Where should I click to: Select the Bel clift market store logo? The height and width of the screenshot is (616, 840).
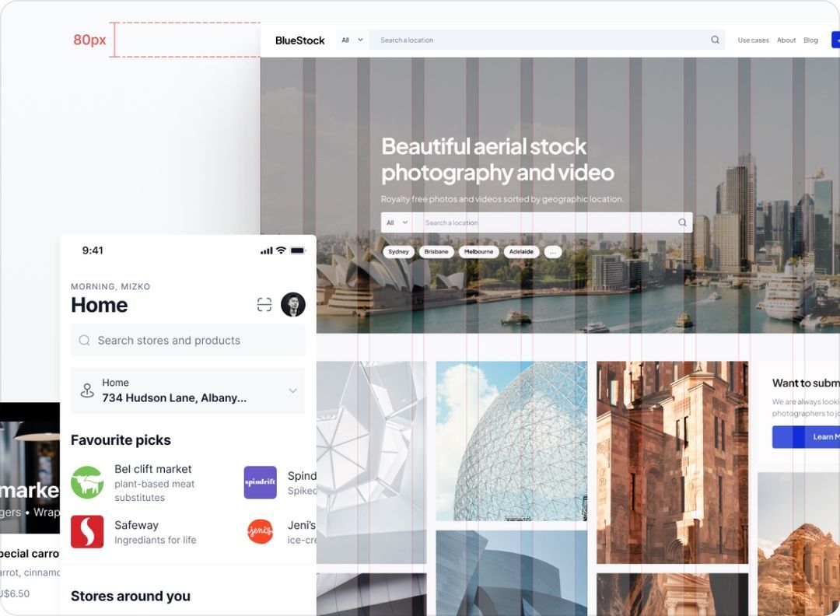87,482
